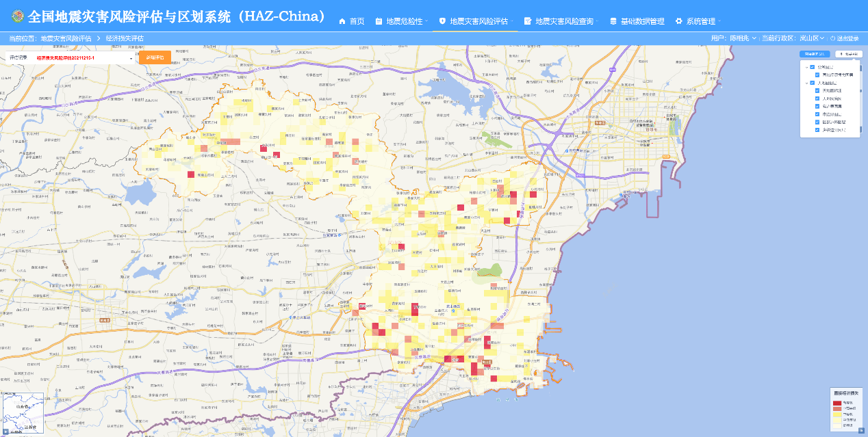Click the shield icon beside 地震灾害风险评估
This screenshot has width=868, height=437.
click(x=442, y=21)
